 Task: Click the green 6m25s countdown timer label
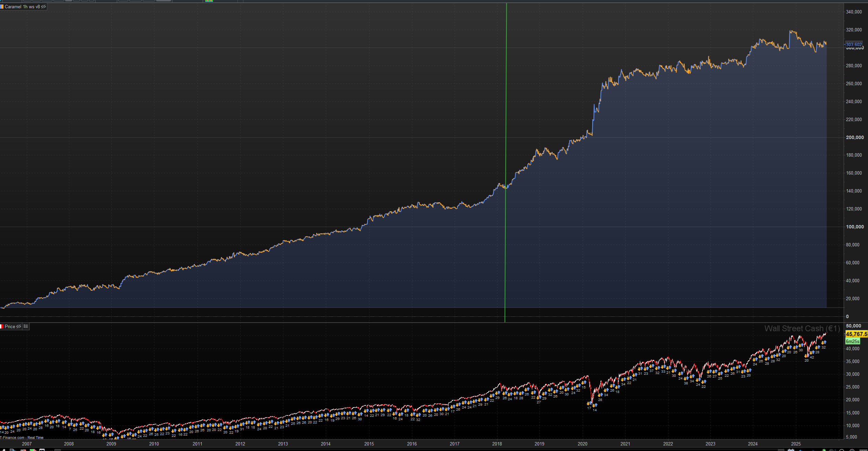coord(852,341)
